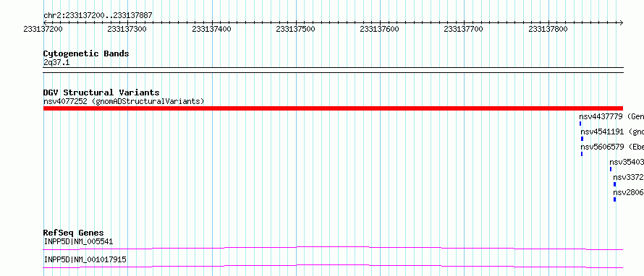
Task: Click ruler position 233137400
Action: (x=211, y=30)
